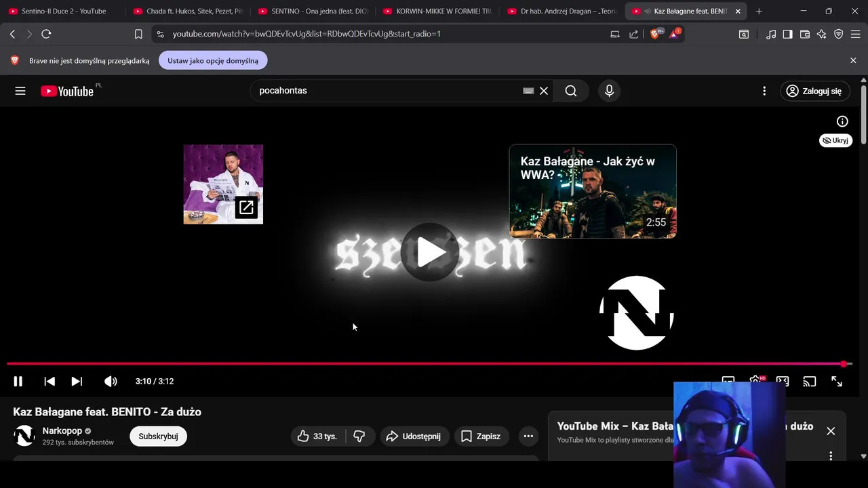
Task: Open the YouTube hamburger guide menu
Action: point(20,91)
